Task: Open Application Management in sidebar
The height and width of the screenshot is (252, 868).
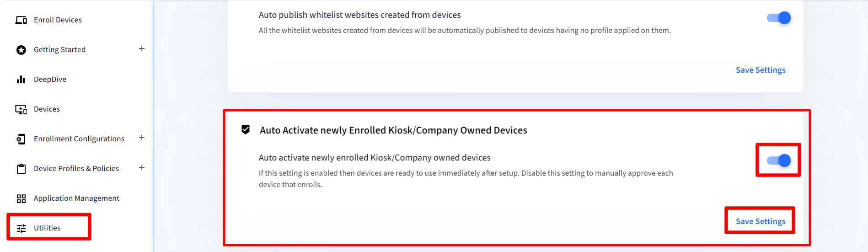Action: pos(76,198)
